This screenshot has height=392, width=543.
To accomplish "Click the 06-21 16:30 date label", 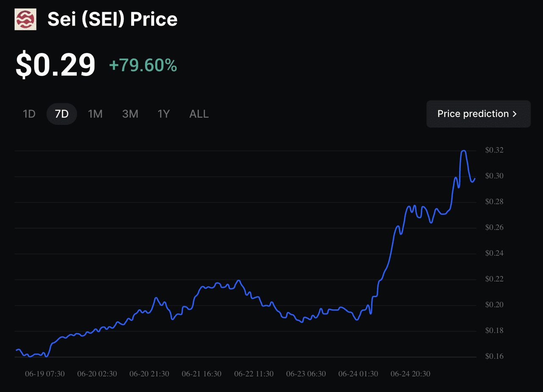I will pos(202,374).
